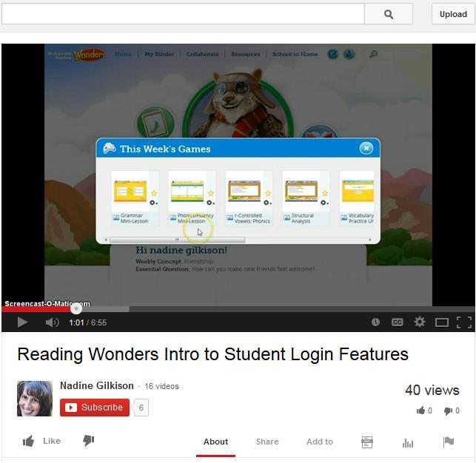Click the Wonders logo in the video

(x=76, y=55)
